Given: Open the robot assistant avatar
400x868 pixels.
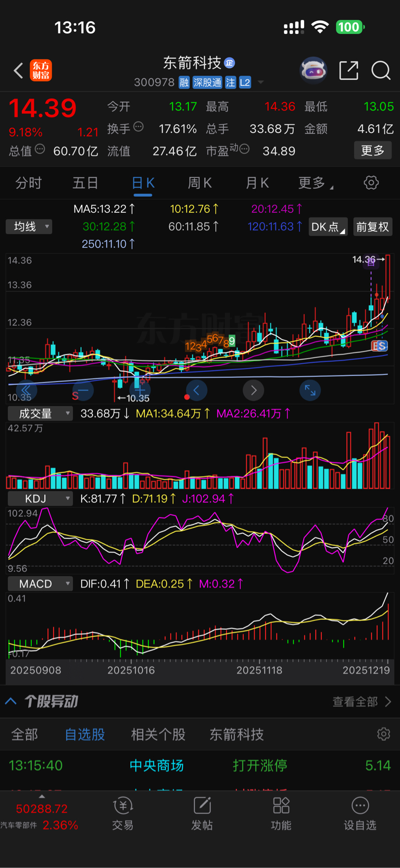Looking at the screenshot, I should click(313, 70).
